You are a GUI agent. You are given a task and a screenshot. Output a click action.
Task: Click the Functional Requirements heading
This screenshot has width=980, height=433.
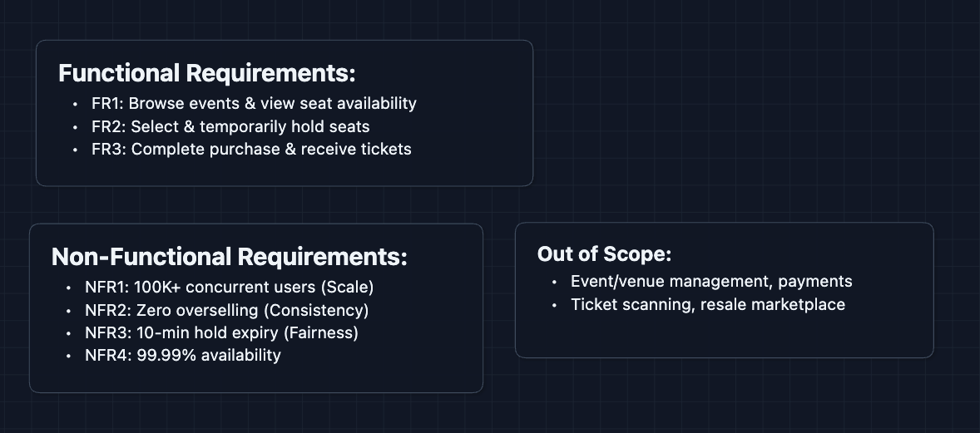tap(206, 73)
